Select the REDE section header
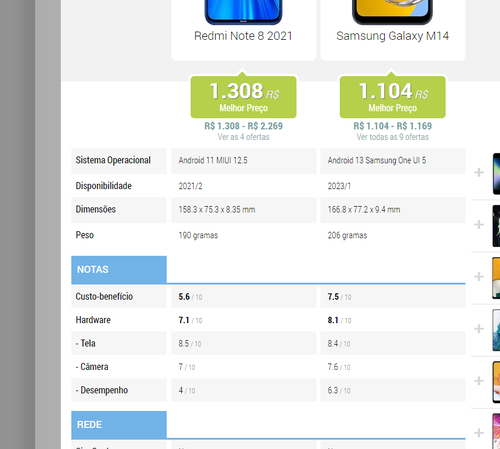500x449 pixels. pos(119,425)
